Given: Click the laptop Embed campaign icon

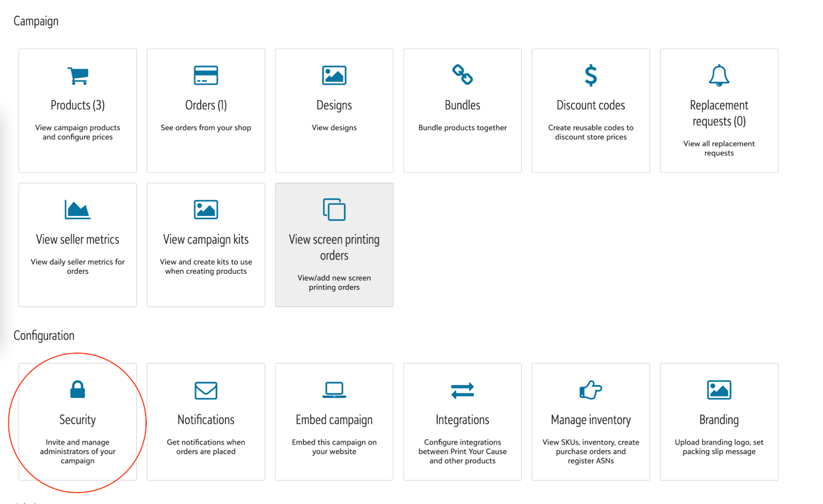Looking at the screenshot, I should [334, 390].
